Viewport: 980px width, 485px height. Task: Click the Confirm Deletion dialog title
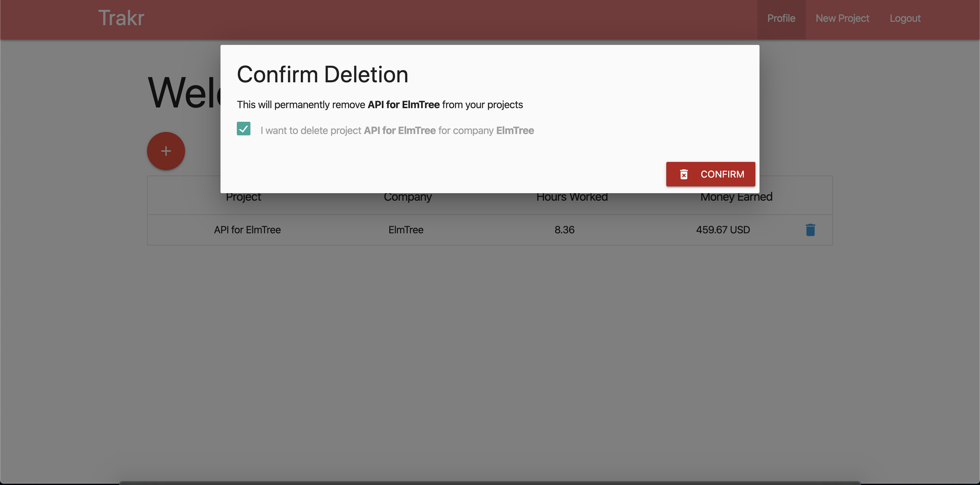[323, 74]
